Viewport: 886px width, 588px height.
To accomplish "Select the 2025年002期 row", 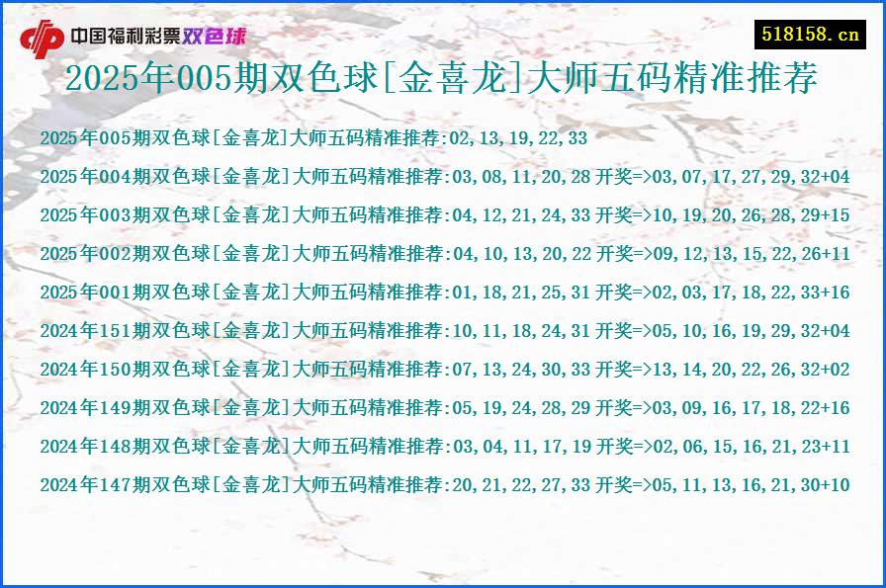I will [x=443, y=254].
